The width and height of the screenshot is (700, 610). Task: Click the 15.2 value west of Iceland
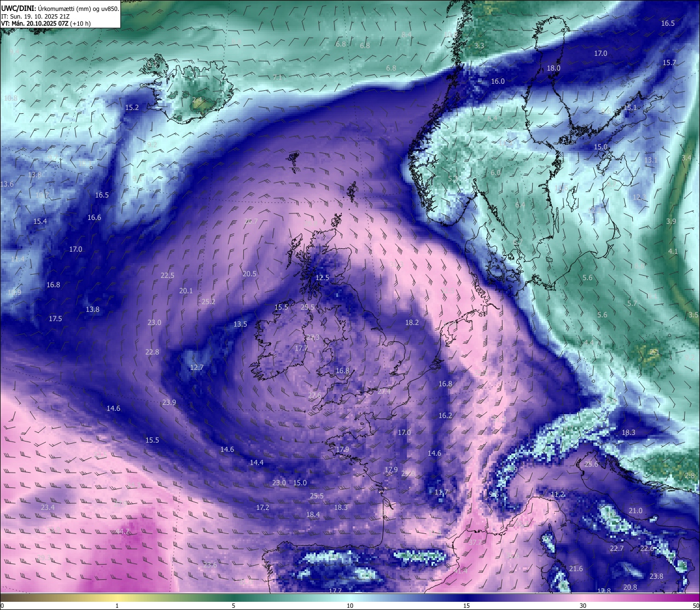132,108
